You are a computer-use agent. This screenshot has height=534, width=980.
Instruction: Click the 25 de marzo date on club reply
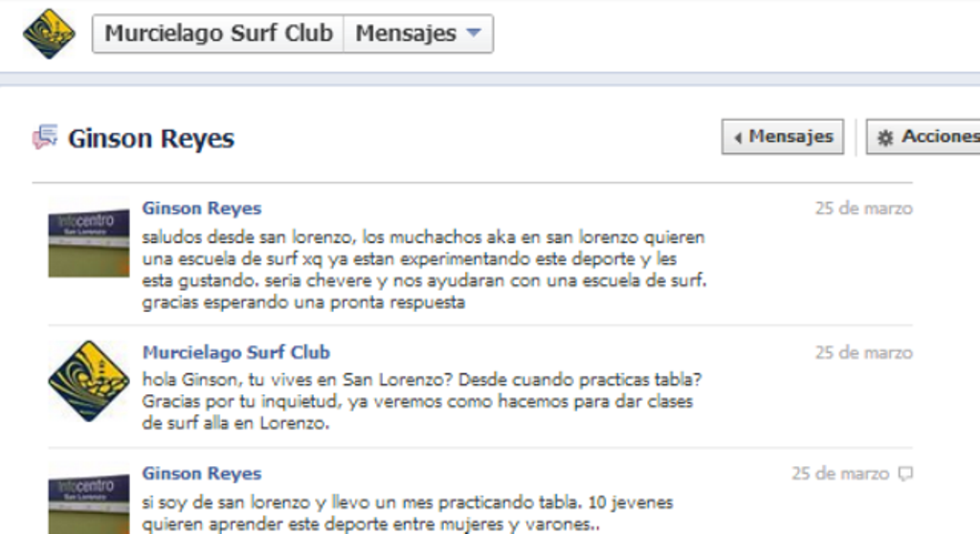864,353
